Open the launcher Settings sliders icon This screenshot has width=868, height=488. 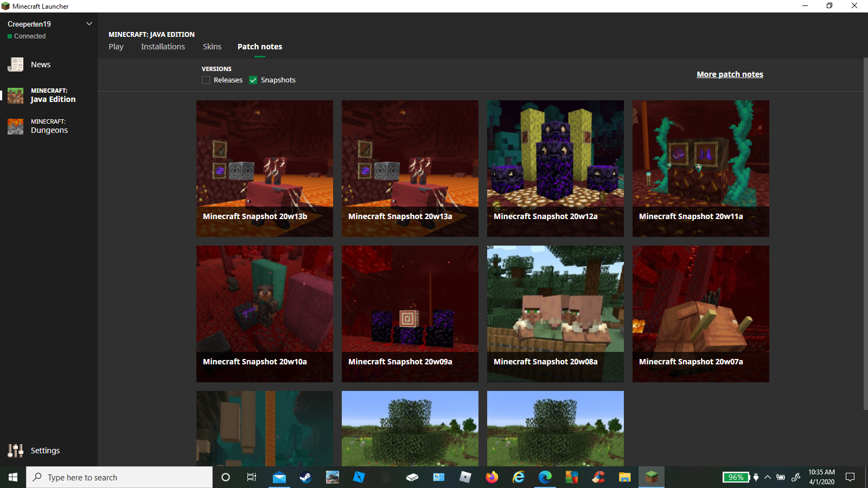coord(15,451)
